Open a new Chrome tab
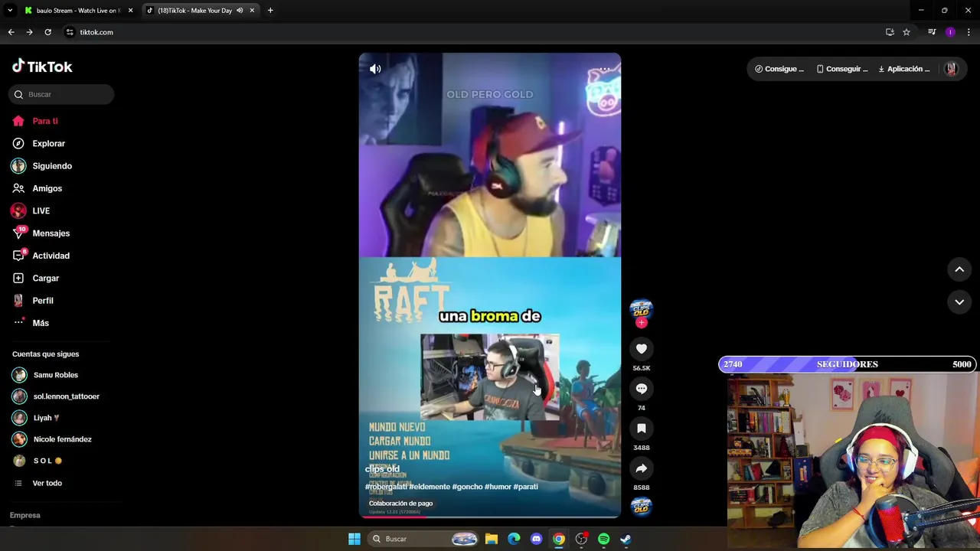 pos(270,11)
